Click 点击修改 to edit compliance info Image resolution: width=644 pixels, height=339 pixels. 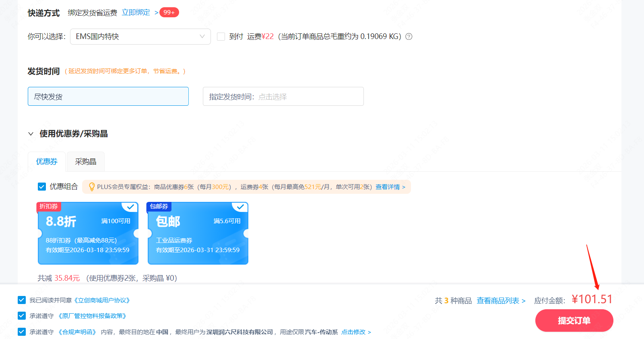(356, 332)
